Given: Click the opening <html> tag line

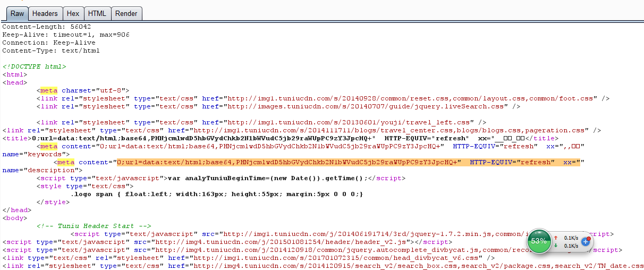Looking at the screenshot, I should click(15, 74).
